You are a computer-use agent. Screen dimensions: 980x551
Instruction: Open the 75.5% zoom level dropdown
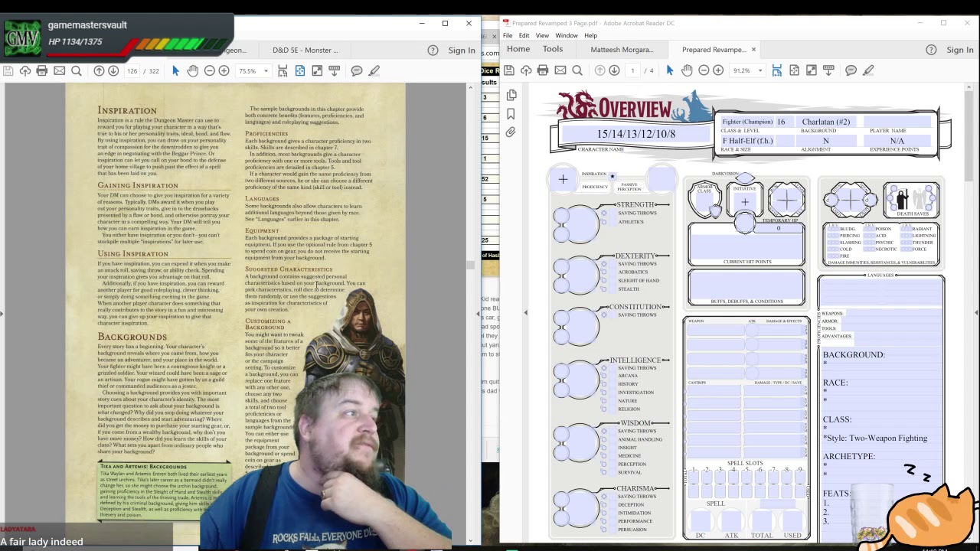tap(266, 70)
